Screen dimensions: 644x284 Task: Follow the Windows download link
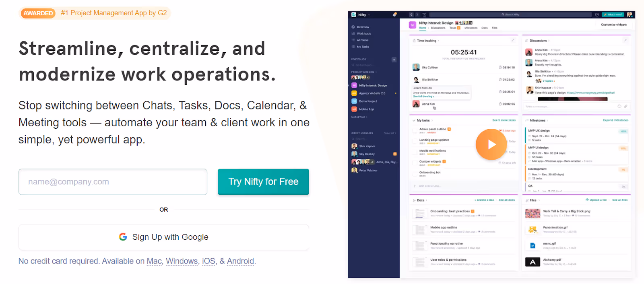[x=182, y=261]
